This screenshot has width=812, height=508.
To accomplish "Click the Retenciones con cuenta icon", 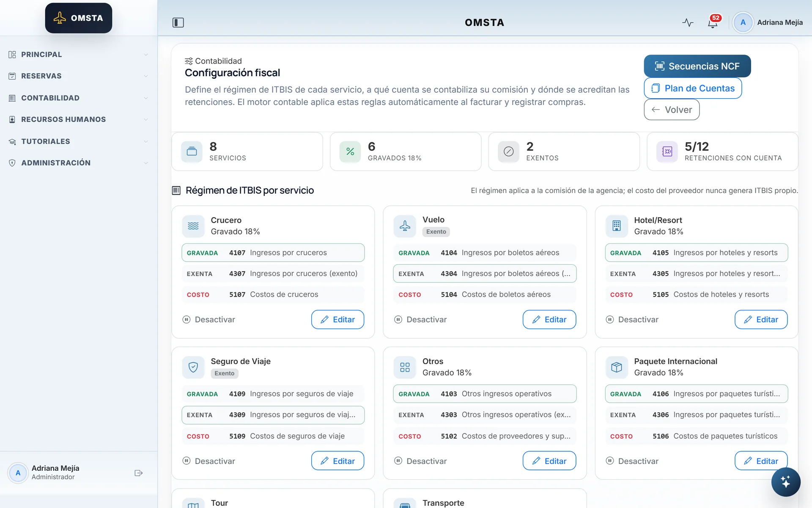I will [x=667, y=152].
